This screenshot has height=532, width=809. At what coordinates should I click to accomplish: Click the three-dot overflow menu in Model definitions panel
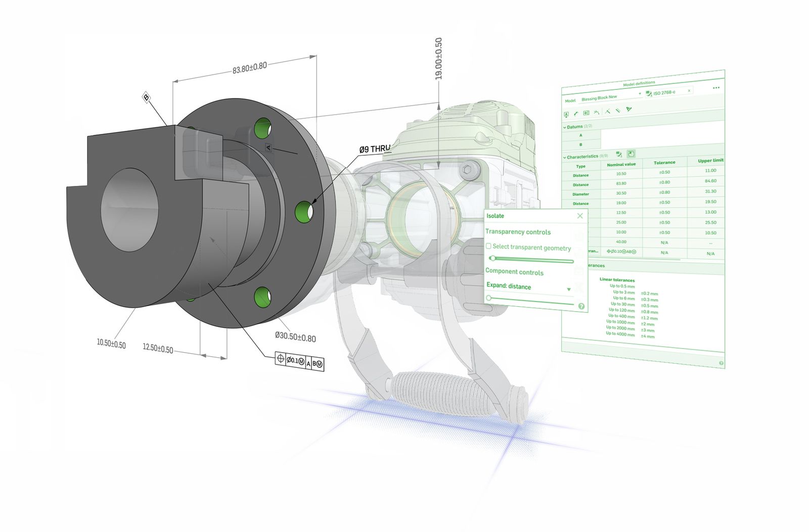[x=716, y=87]
